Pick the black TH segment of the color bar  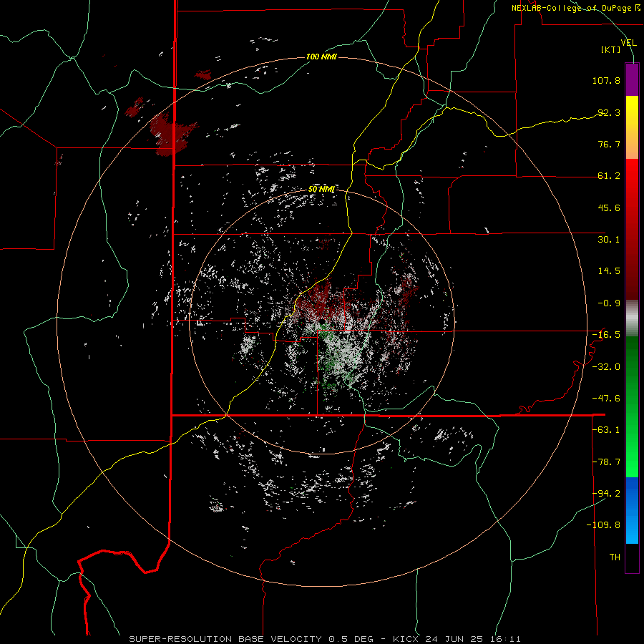pos(632,557)
